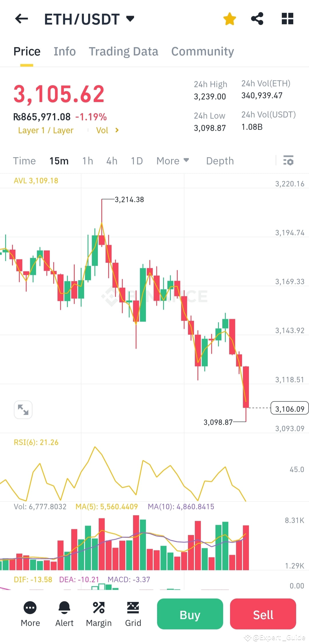Image resolution: width=309 pixels, height=644 pixels.
Task: Open the chart indicator settings icon
Action: [x=288, y=161]
